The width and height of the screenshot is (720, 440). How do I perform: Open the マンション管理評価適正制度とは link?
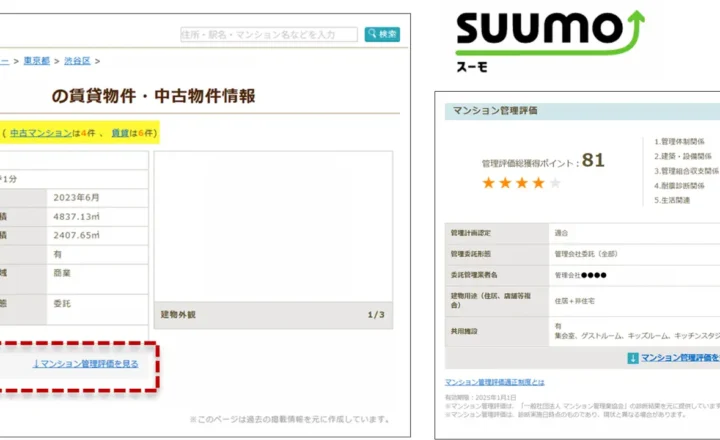coord(494,382)
